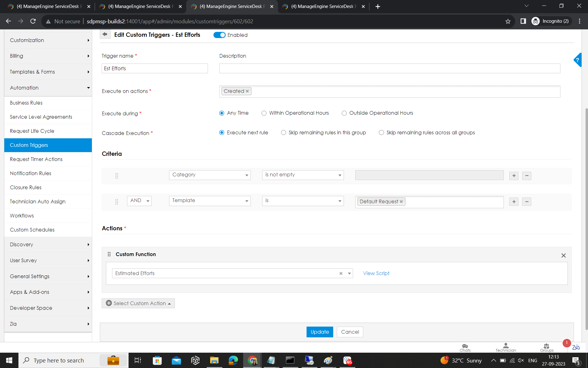This screenshot has height=368, width=588.
Task: Close the Custom Function action panel
Action: point(563,255)
